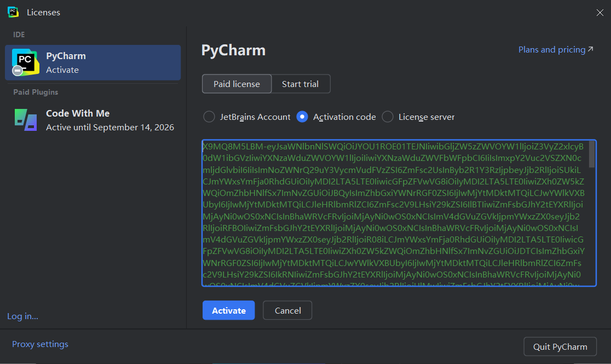
Task: Click the PyCharm heading text
Action: click(233, 51)
